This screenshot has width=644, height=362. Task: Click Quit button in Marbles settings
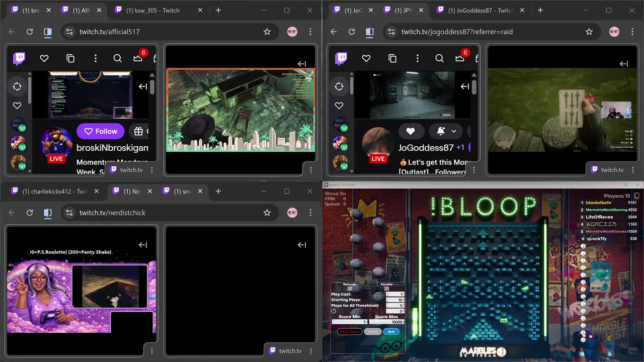[x=391, y=332]
